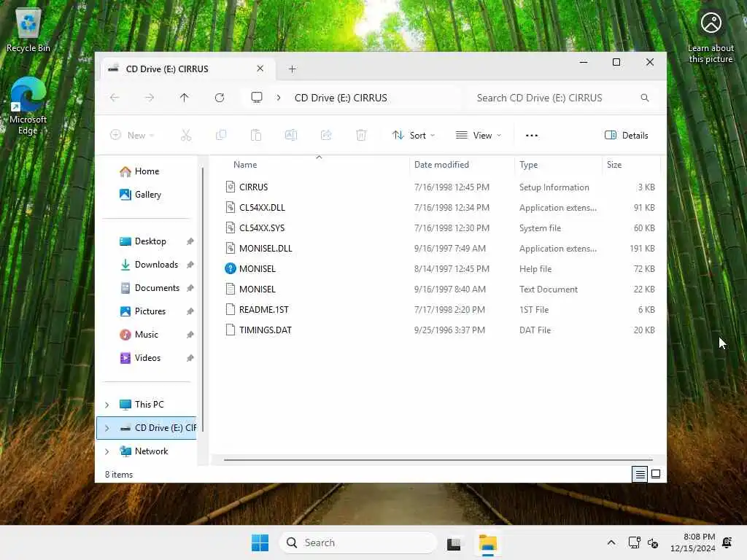Open the See more ellipsis menu
The image size is (747, 560).
click(x=532, y=135)
